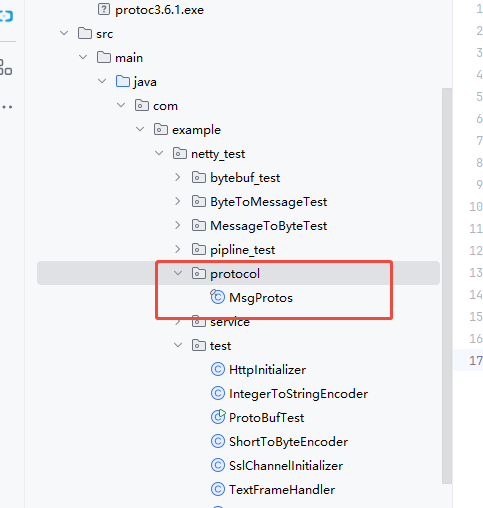The height and width of the screenshot is (508, 483).
Task: Click the bytebuf_test package icon
Action: pyautogui.click(x=199, y=177)
